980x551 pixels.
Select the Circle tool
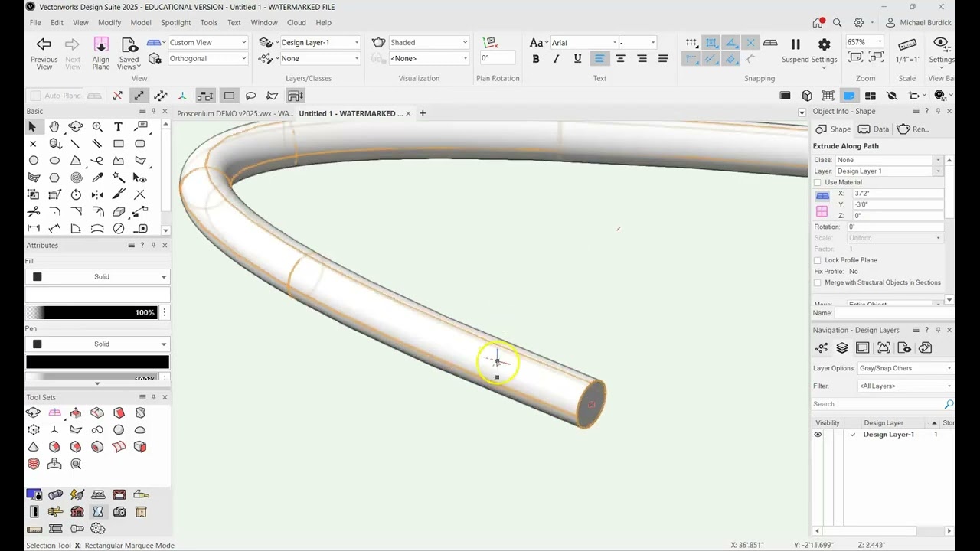33,161
